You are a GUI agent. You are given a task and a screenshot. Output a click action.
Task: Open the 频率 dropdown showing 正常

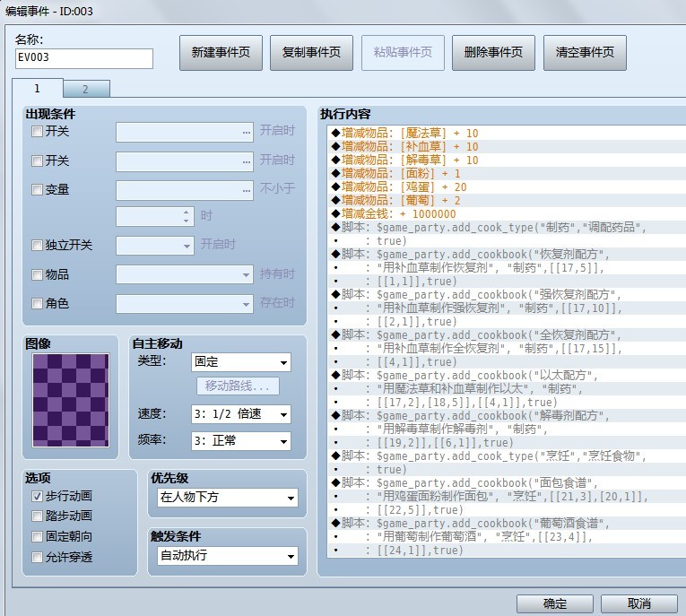click(241, 441)
